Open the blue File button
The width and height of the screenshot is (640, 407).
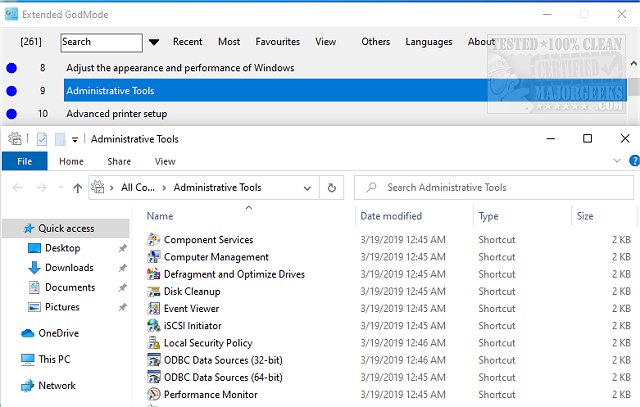(x=24, y=161)
